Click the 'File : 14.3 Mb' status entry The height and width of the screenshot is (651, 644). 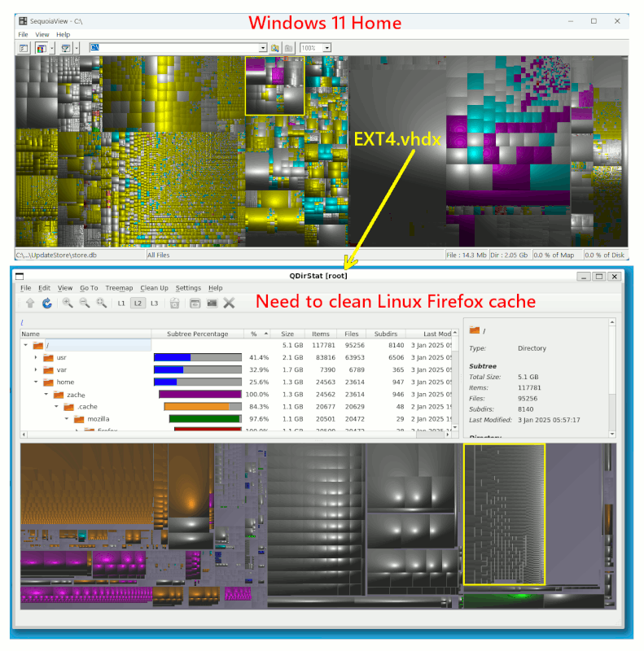coord(467,255)
